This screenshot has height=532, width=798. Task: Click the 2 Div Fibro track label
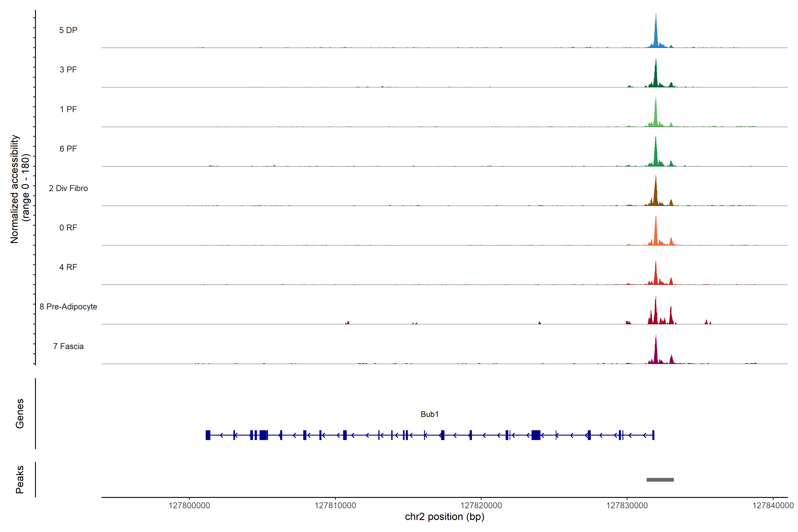coord(68,188)
